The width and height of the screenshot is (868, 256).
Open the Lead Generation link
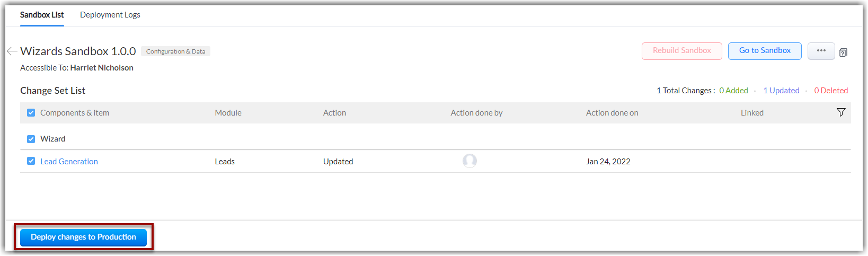69,162
